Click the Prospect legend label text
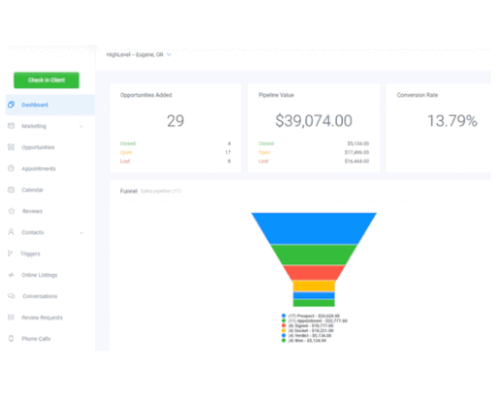This screenshot has height=400, width=500. pos(314,316)
